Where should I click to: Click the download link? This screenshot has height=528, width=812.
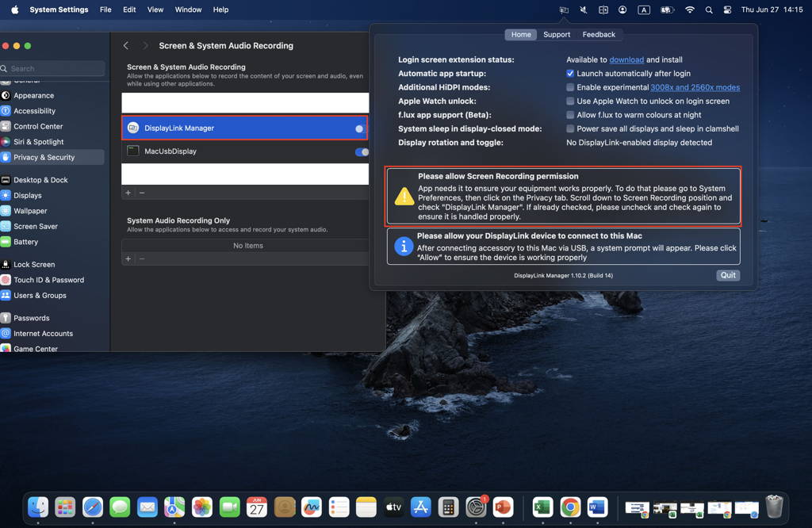(626, 60)
